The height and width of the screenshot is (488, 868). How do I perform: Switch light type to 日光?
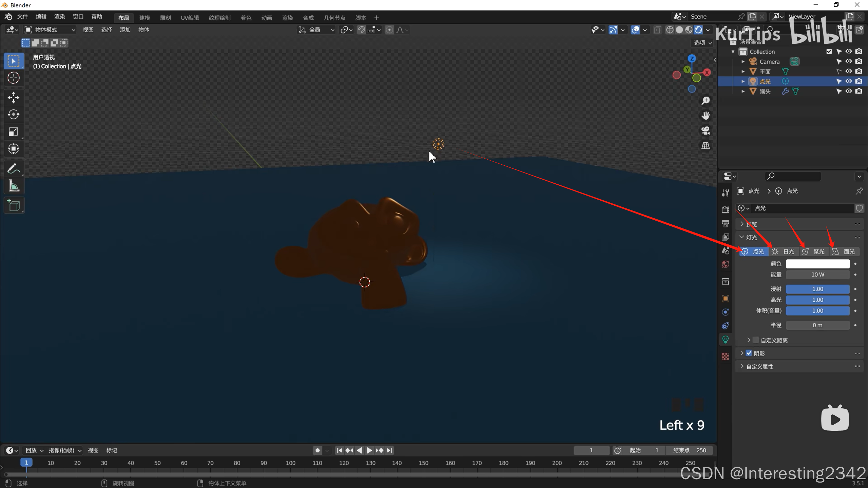pyautogui.click(x=784, y=251)
